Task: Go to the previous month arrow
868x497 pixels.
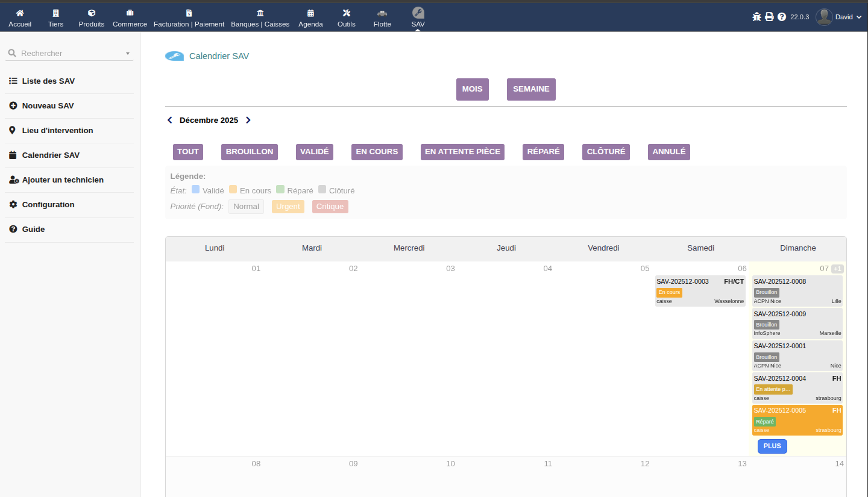Action: pyautogui.click(x=170, y=120)
